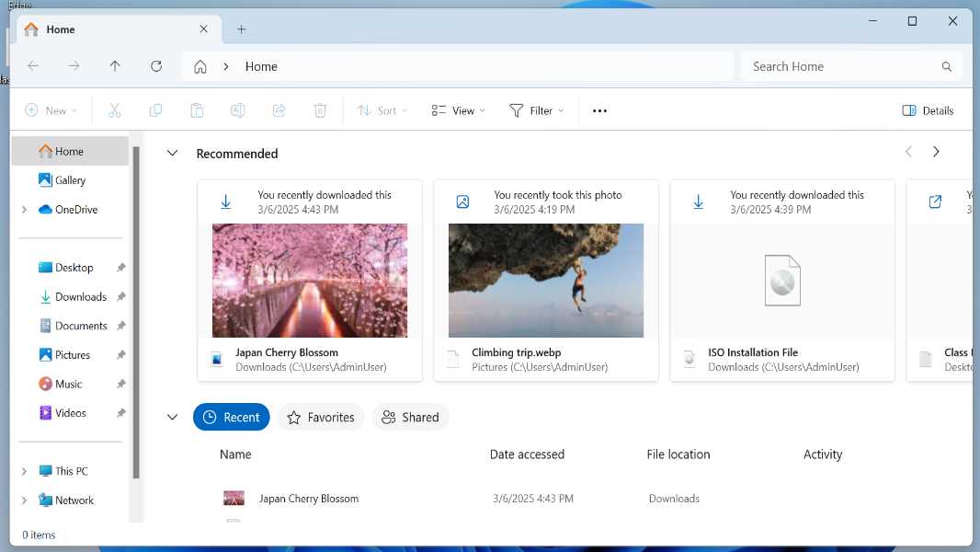Open a new File Explorer tab

click(241, 29)
